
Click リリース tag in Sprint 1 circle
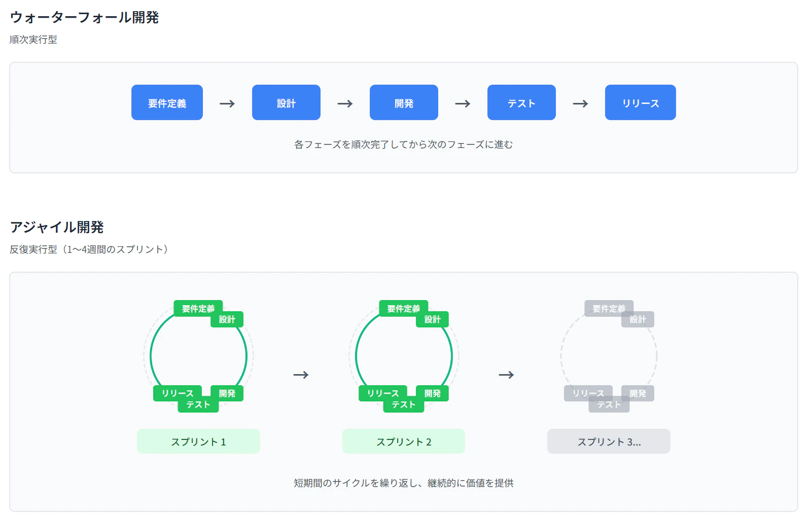[x=178, y=393]
